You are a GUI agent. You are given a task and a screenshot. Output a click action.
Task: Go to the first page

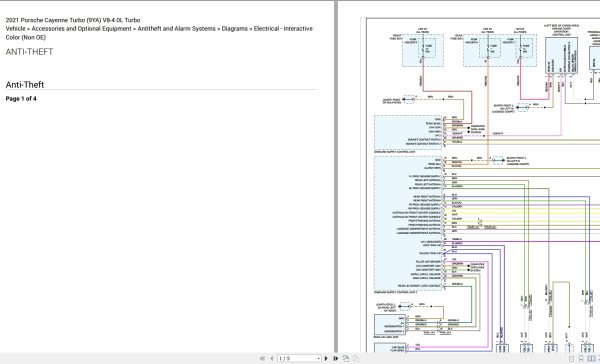coord(262,358)
